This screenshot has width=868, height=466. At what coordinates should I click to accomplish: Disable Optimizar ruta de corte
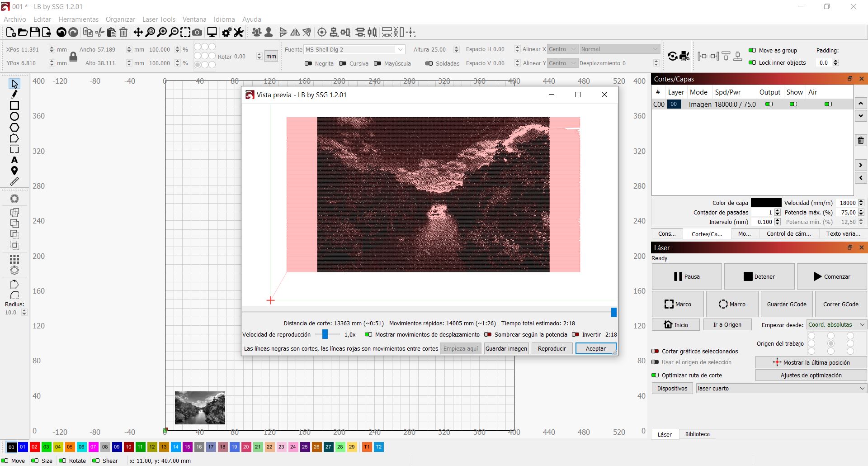655,375
